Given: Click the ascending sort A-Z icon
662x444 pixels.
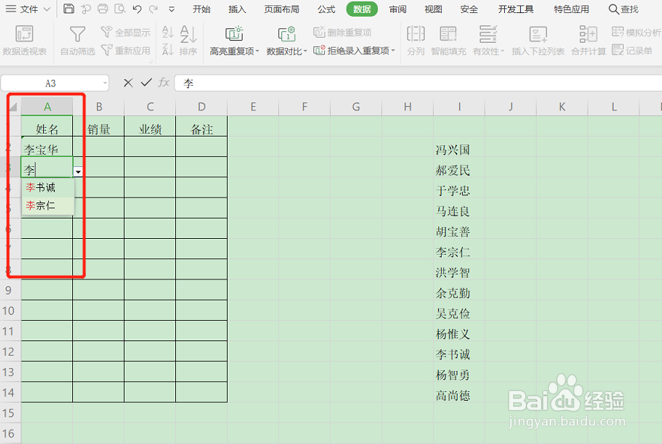Looking at the screenshot, I should pos(168,32).
